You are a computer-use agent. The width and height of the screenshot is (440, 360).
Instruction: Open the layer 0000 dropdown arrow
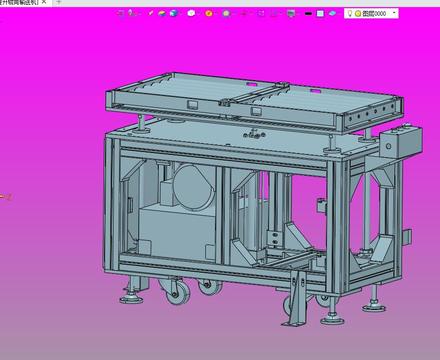point(394,13)
